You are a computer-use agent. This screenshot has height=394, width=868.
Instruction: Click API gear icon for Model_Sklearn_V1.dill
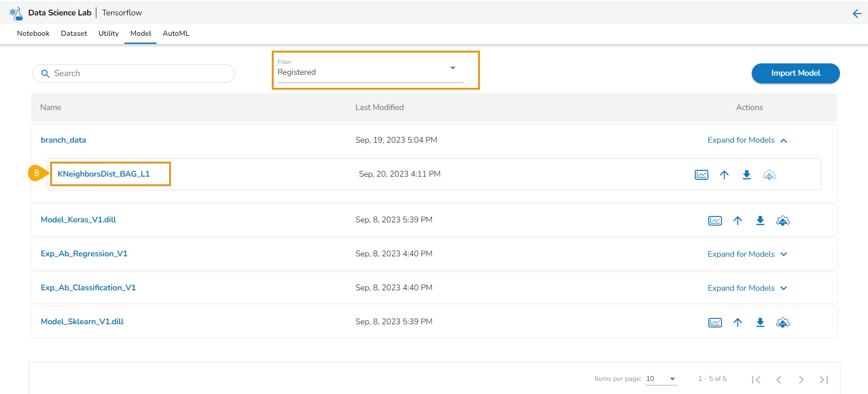click(783, 322)
